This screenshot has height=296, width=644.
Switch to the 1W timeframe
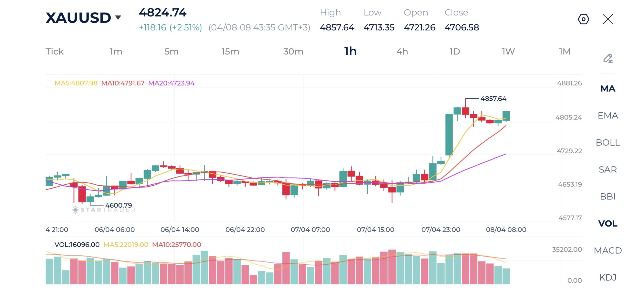508,52
